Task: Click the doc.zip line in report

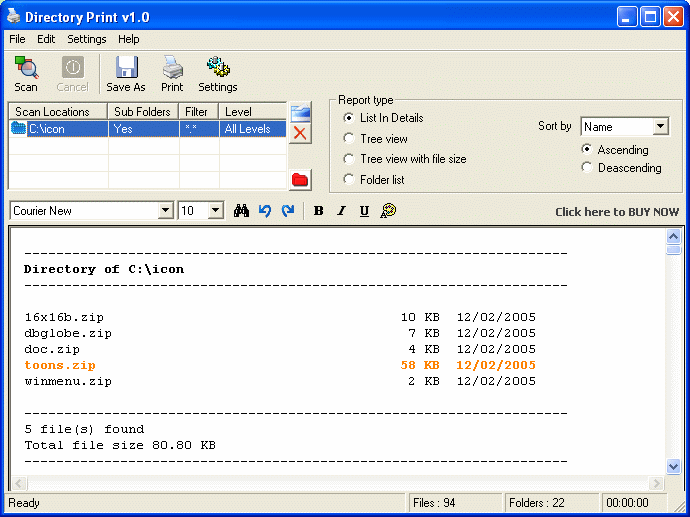Action: coord(280,349)
